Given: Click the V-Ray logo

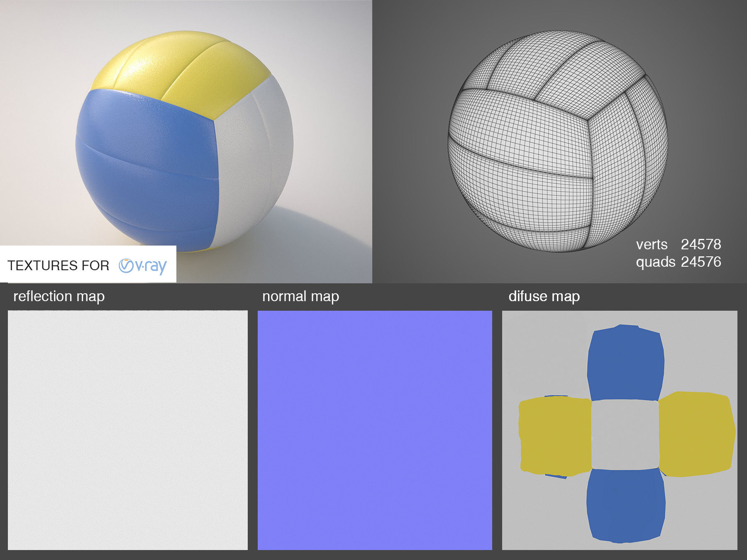Looking at the screenshot, I should 142,266.
